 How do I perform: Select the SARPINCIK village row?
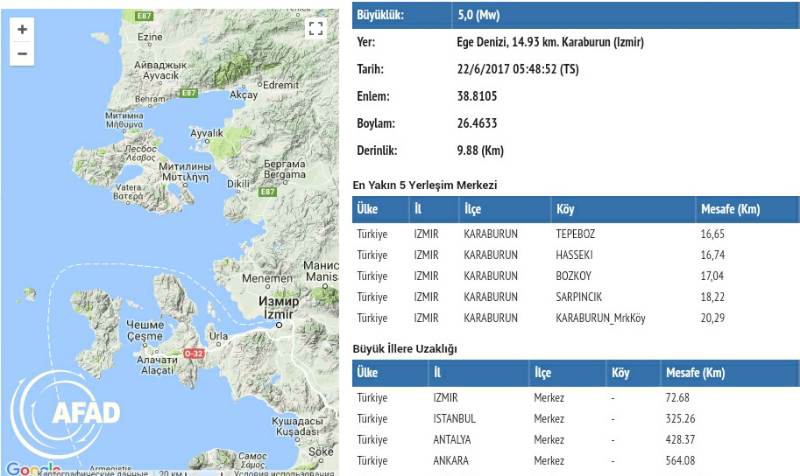[x=573, y=297]
